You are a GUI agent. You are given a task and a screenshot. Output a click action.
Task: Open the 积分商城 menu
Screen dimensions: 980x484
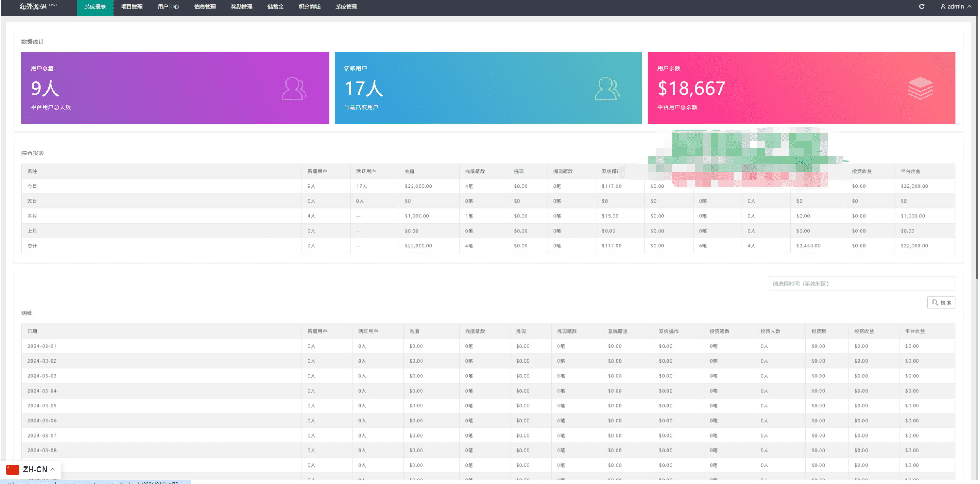click(x=309, y=7)
